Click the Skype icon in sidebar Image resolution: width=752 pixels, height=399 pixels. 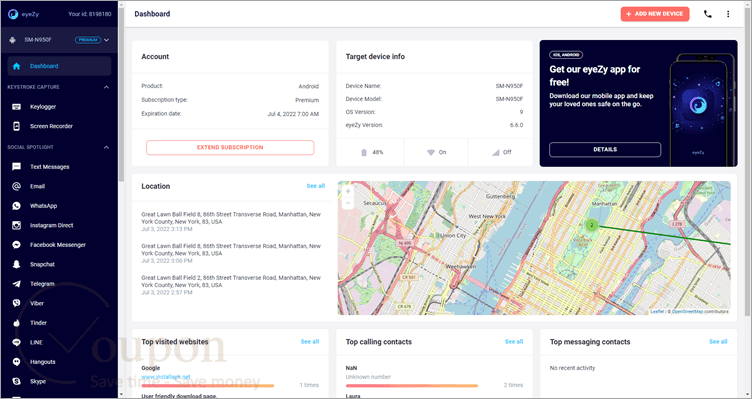pyautogui.click(x=16, y=381)
